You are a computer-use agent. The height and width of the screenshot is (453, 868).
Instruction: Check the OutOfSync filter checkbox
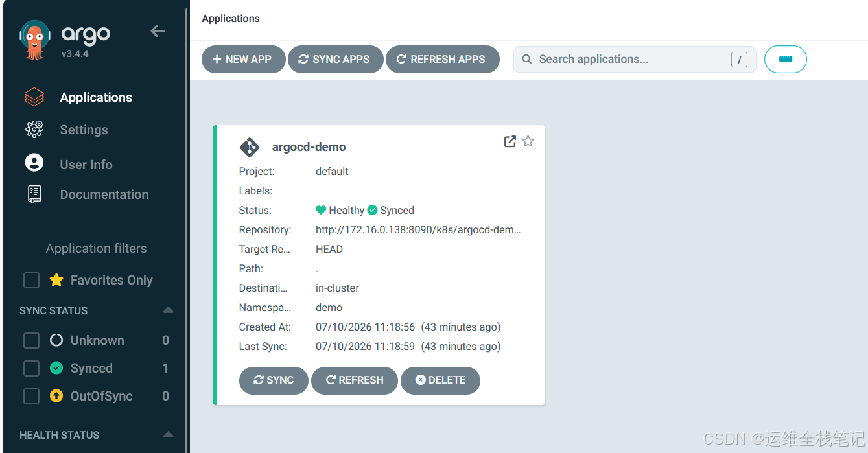click(31, 396)
